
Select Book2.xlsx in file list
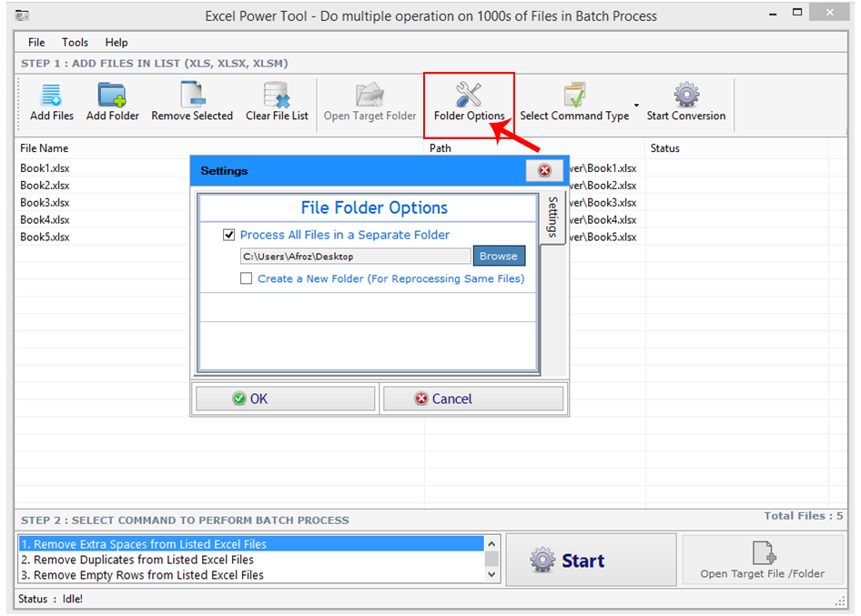coord(45,186)
